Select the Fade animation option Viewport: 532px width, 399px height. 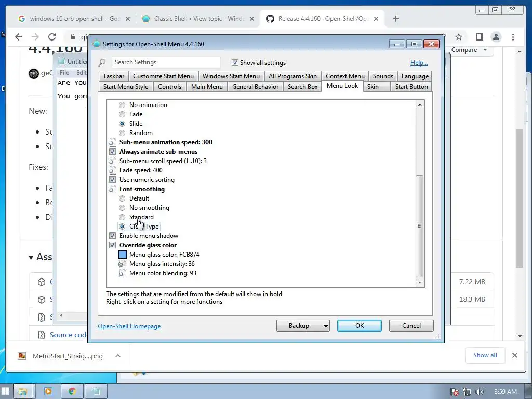(122, 114)
